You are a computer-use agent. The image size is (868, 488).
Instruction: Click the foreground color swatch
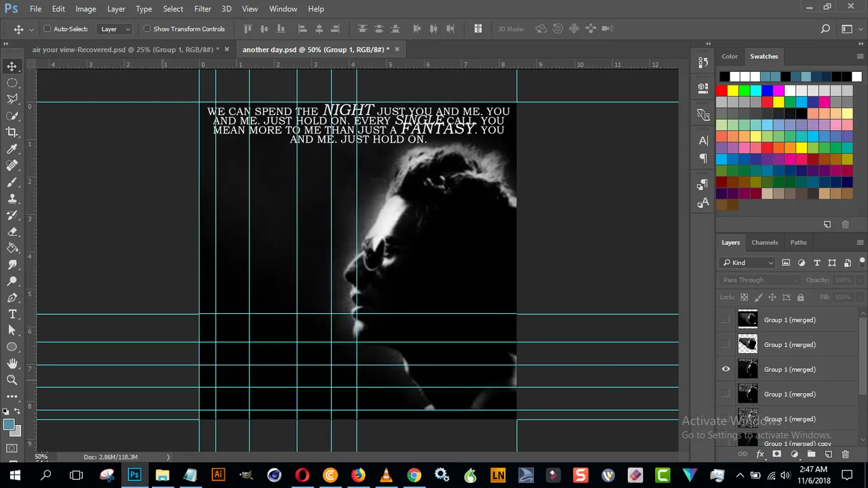pos(9,425)
